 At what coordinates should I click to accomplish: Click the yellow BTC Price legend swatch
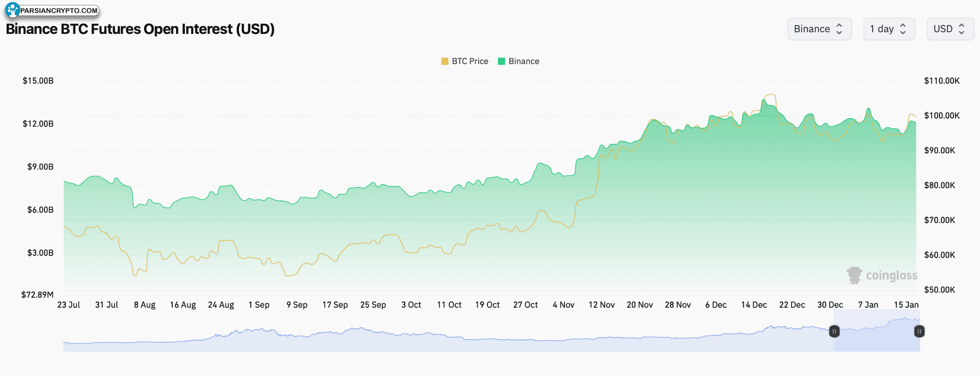[445, 61]
